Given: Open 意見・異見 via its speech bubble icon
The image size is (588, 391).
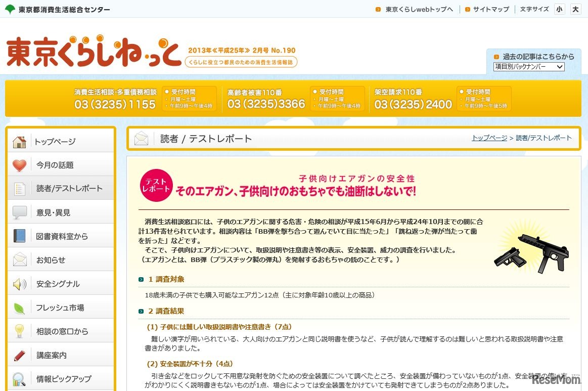Looking at the screenshot, I should pyautogui.click(x=19, y=211).
